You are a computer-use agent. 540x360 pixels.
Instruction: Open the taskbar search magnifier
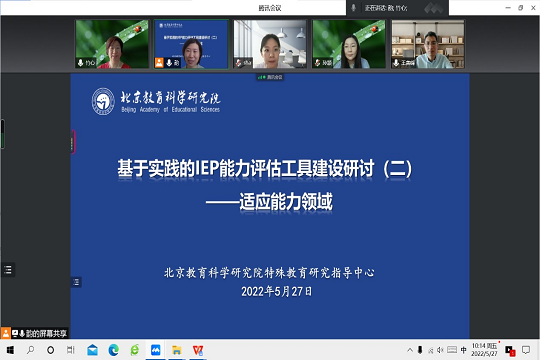click(x=30, y=350)
